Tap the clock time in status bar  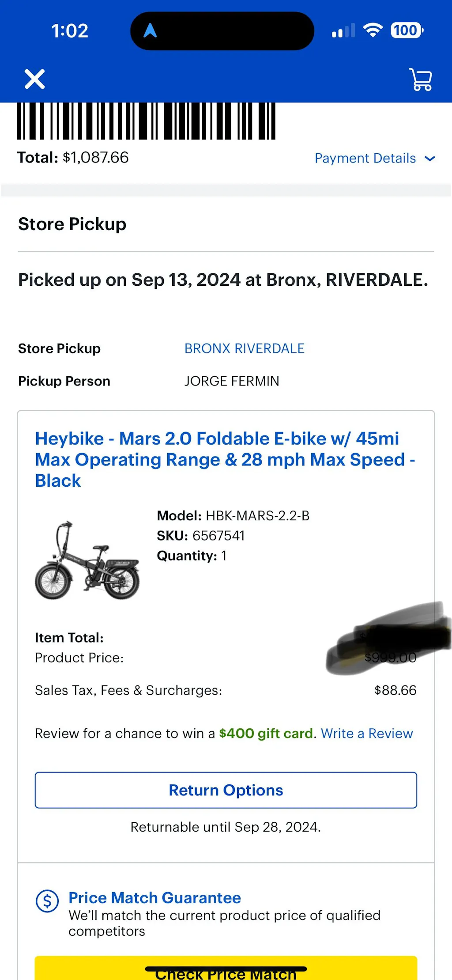click(70, 31)
